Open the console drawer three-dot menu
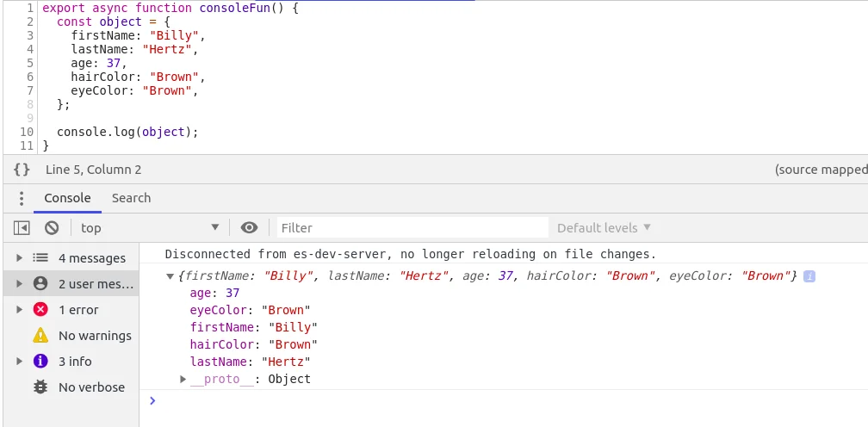This screenshot has height=427, width=868. 22,198
